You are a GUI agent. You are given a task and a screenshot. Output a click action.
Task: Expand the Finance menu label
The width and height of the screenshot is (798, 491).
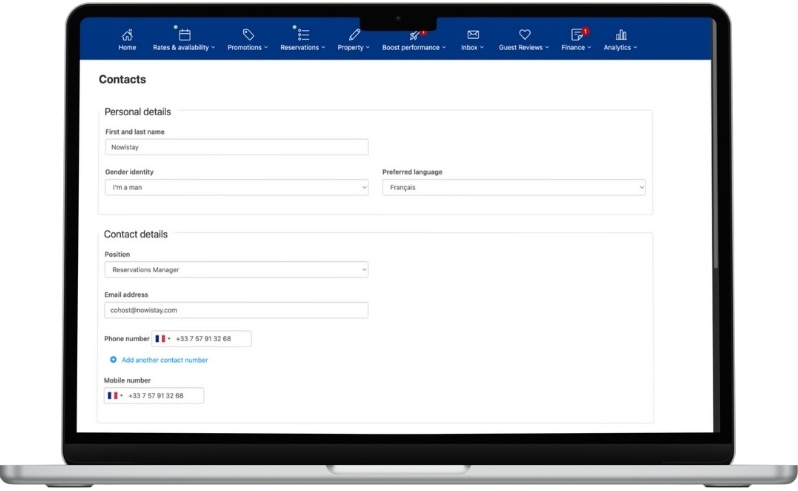(x=576, y=47)
